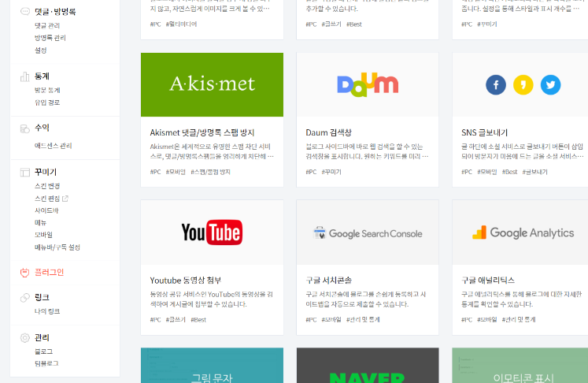588x383 pixels.
Task: Click the Daum logo image
Action: tap(368, 85)
